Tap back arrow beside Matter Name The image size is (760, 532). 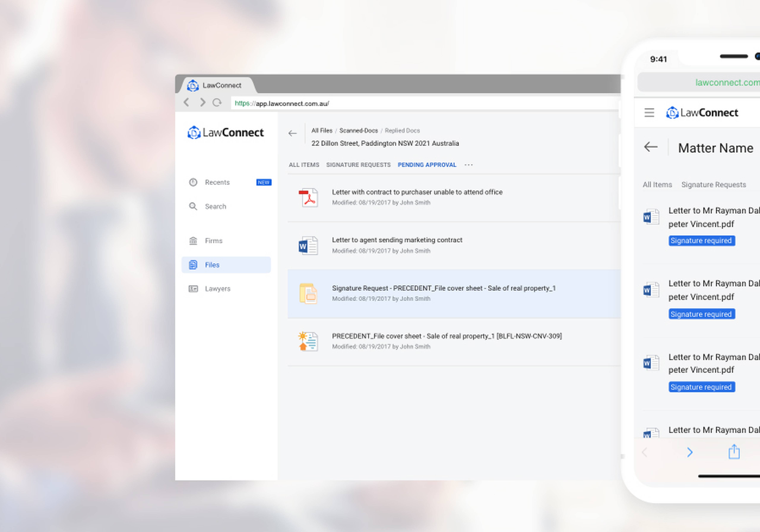point(650,147)
